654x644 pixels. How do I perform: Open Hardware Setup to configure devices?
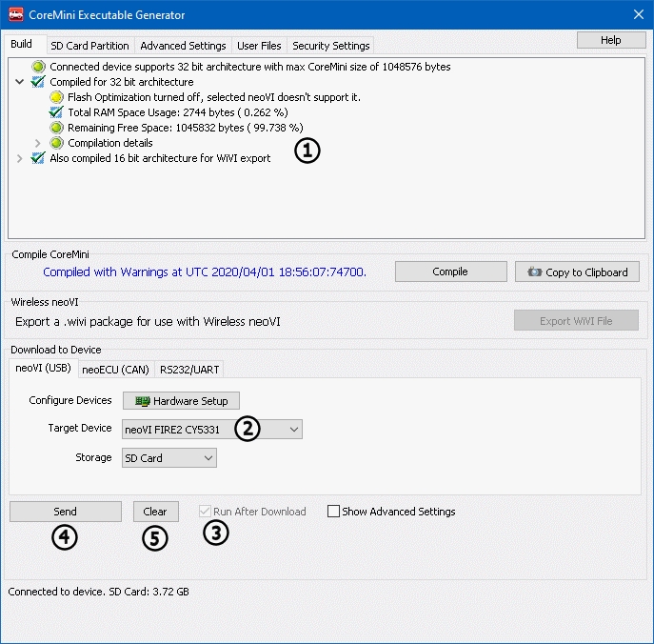point(181,401)
